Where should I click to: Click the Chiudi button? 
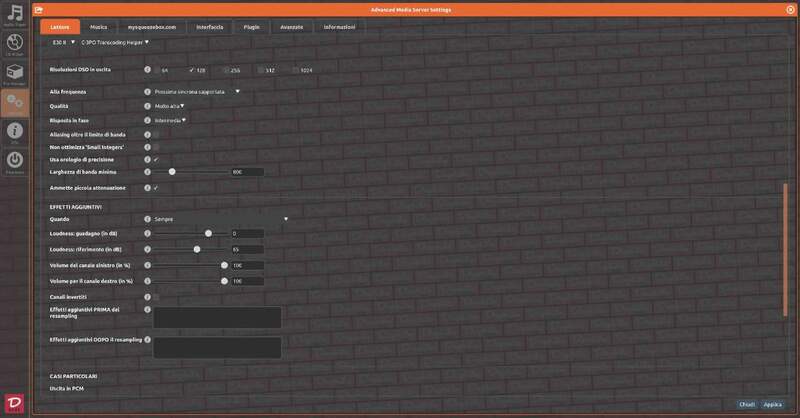[746, 405]
